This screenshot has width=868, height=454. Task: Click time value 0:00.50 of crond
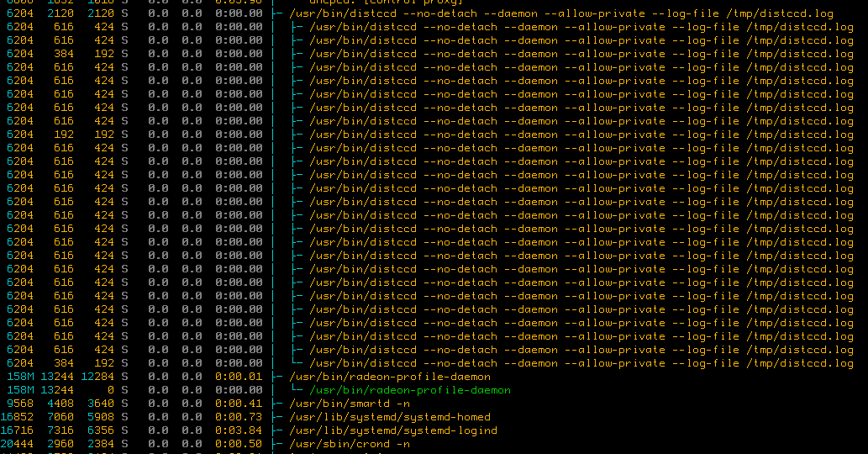239,444
